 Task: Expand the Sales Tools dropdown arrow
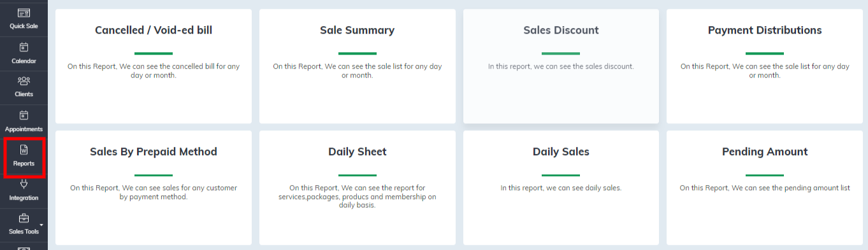pos(42,225)
